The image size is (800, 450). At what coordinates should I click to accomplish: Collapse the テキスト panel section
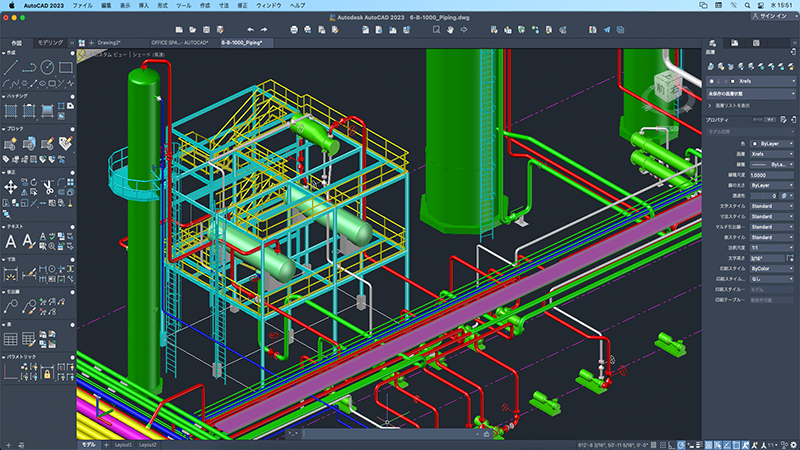[4, 227]
